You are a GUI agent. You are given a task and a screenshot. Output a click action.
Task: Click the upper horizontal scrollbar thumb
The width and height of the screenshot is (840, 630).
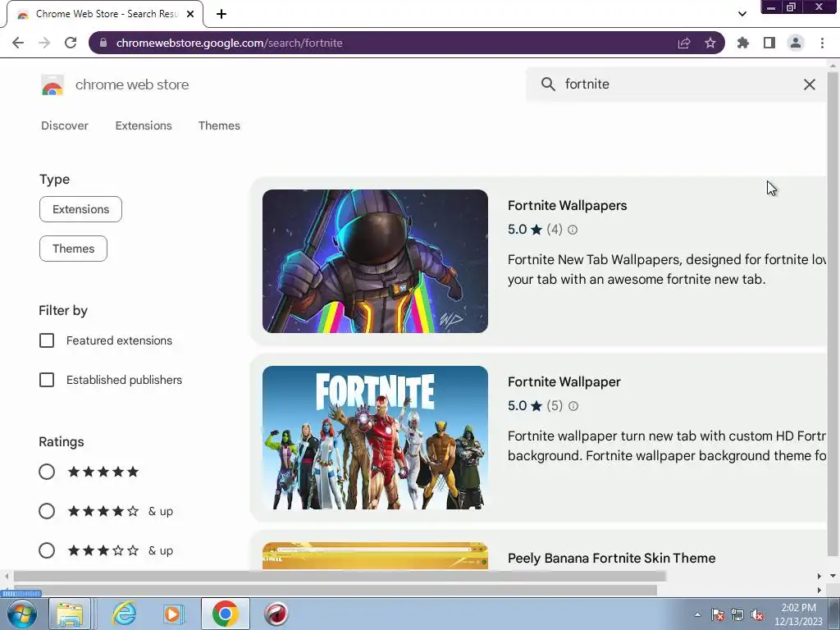(340, 577)
